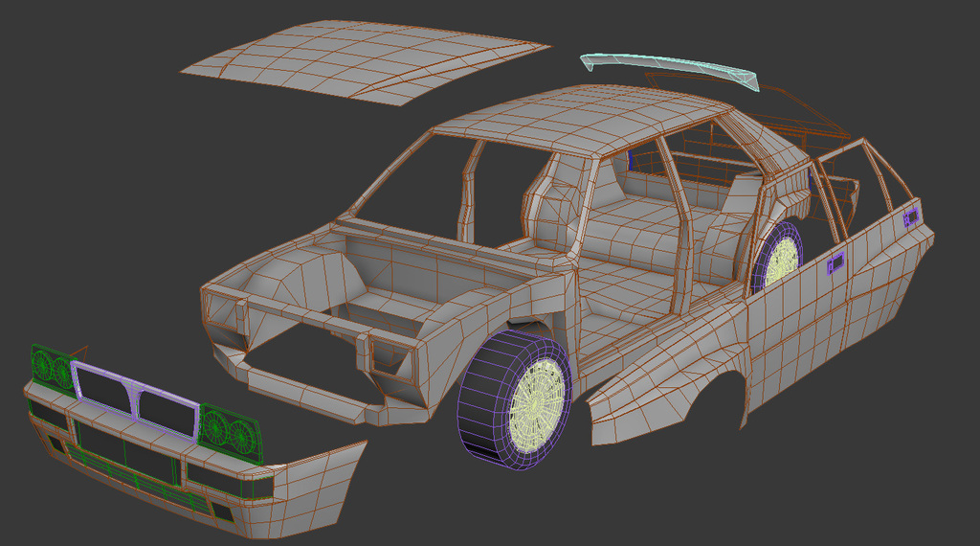Screen dimensions: 980x546
Task: Pick the purple front grille frame
Action: (134, 400)
